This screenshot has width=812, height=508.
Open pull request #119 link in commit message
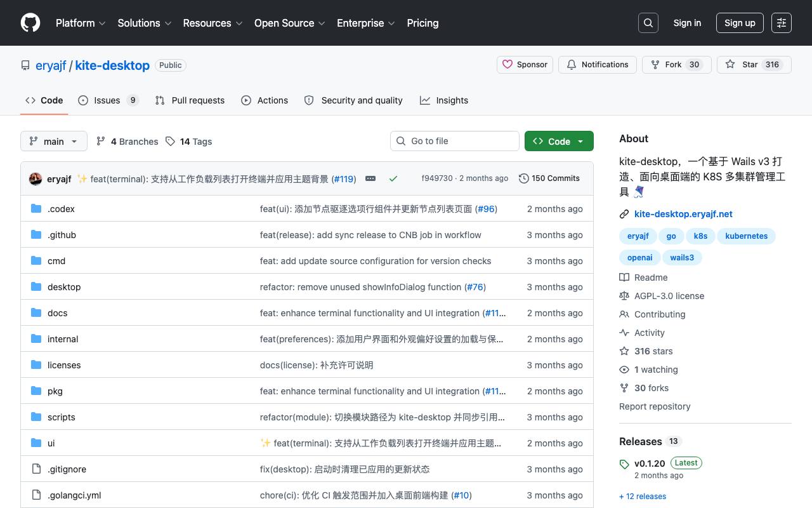coord(343,179)
